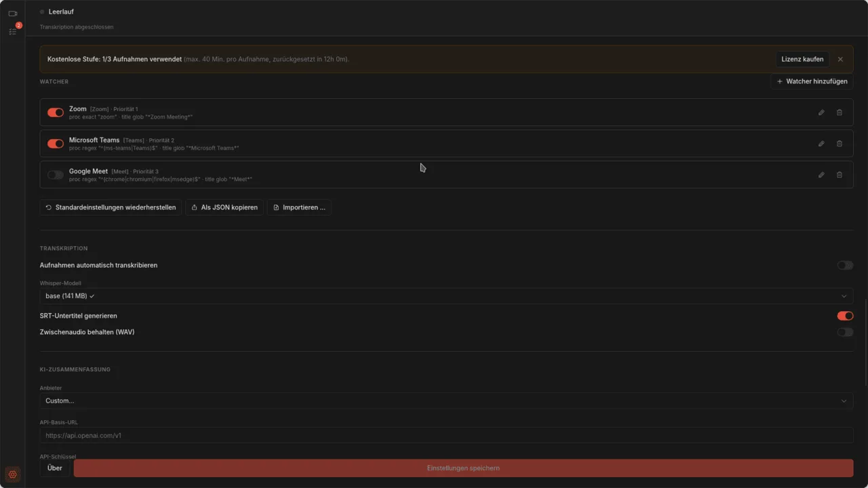Disable the Microsoft Teams watcher toggle
The height and width of the screenshot is (488, 868).
click(x=56, y=144)
